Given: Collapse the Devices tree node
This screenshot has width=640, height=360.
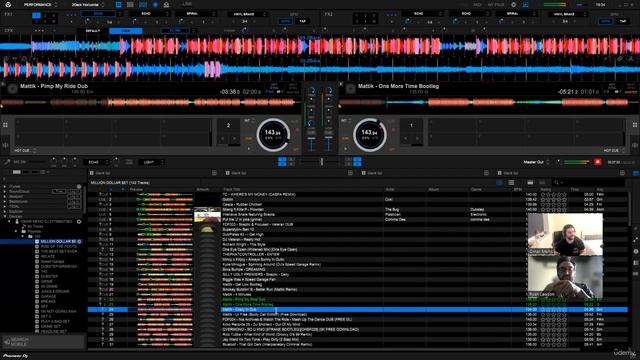Looking at the screenshot, I should pos(4,216).
